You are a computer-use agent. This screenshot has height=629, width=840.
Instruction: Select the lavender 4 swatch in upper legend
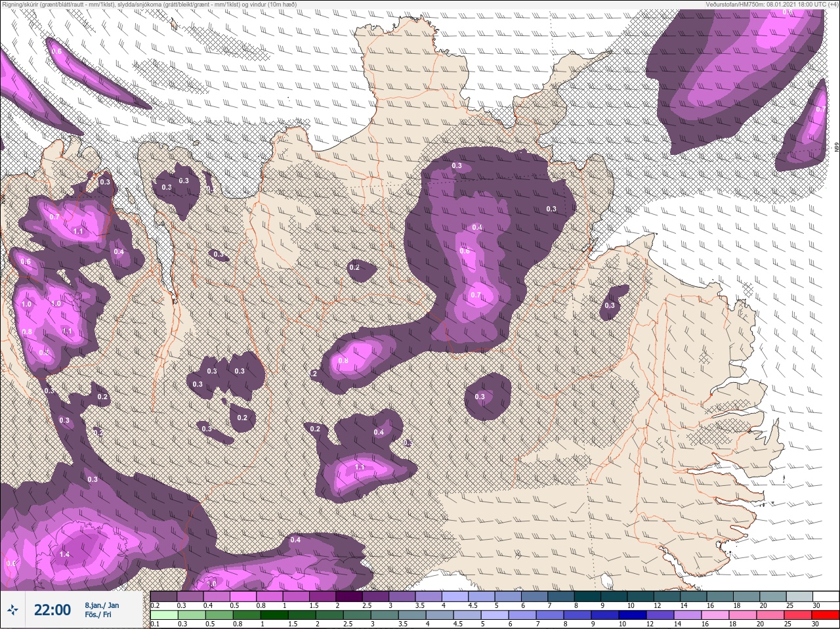pyautogui.click(x=455, y=596)
